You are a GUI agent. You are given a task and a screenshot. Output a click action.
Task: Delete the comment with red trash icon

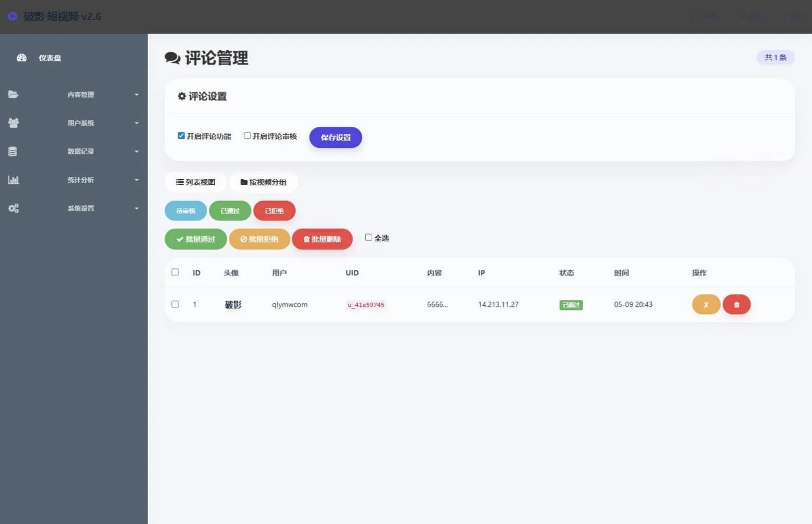[736, 304]
